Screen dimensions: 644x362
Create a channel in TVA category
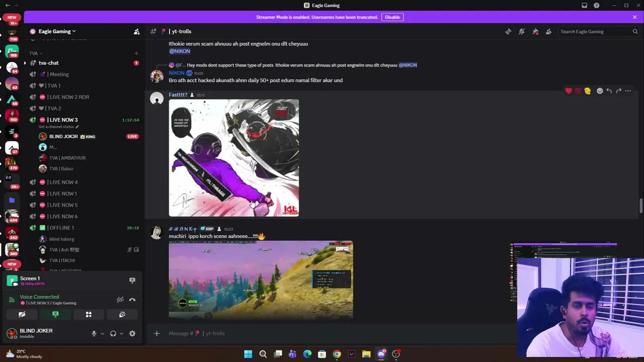pyautogui.click(x=136, y=53)
